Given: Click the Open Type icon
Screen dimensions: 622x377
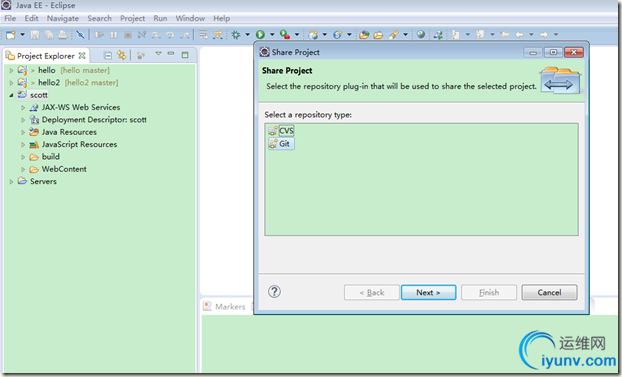Looking at the screenshot, I should tap(364, 35).
